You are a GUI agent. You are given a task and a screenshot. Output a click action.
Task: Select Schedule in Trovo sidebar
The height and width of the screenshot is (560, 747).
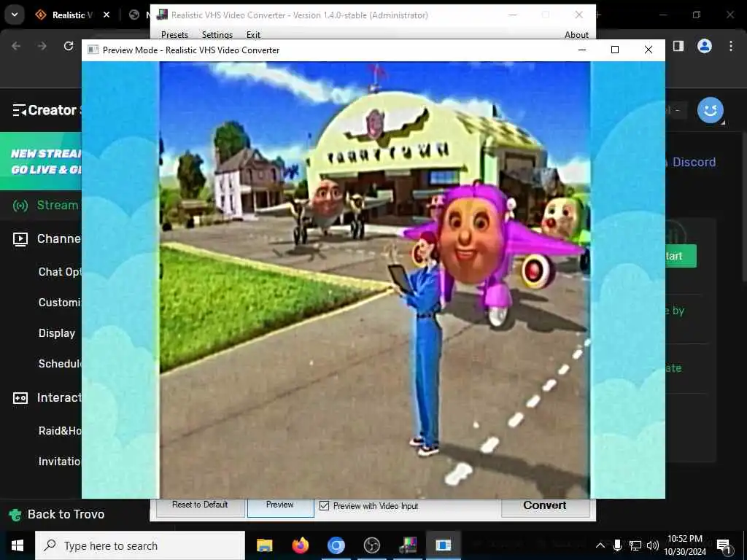[60, 363]
